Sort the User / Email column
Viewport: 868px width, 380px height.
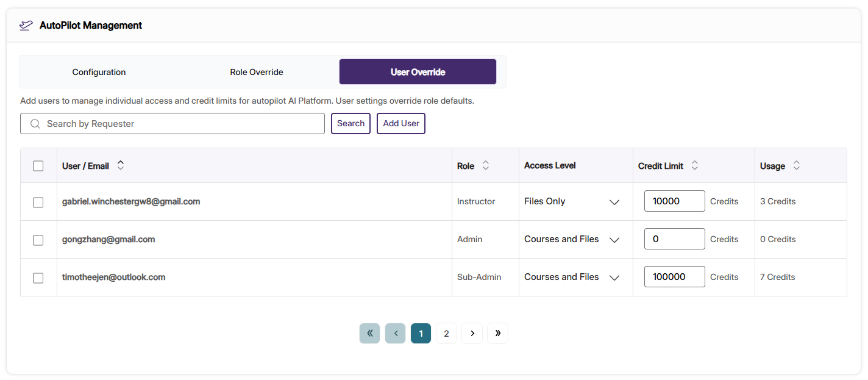(120, 165)
